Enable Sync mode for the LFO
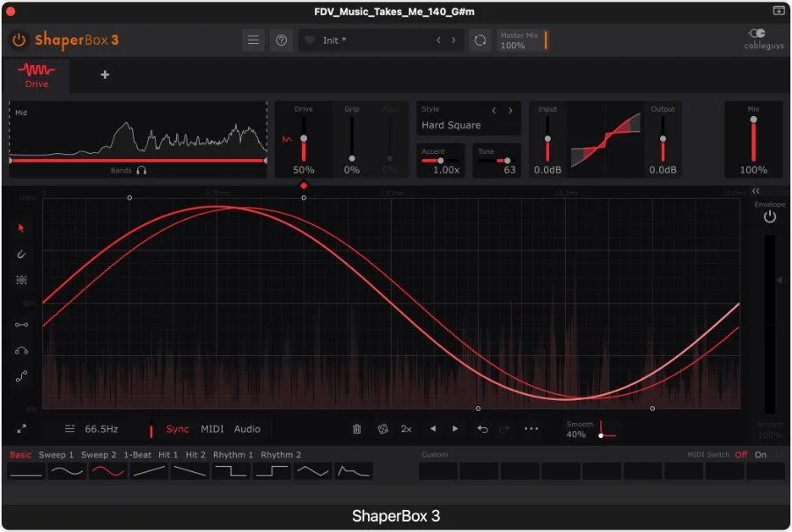Viewport: 792px width, 532px height. tap(177, 428)
